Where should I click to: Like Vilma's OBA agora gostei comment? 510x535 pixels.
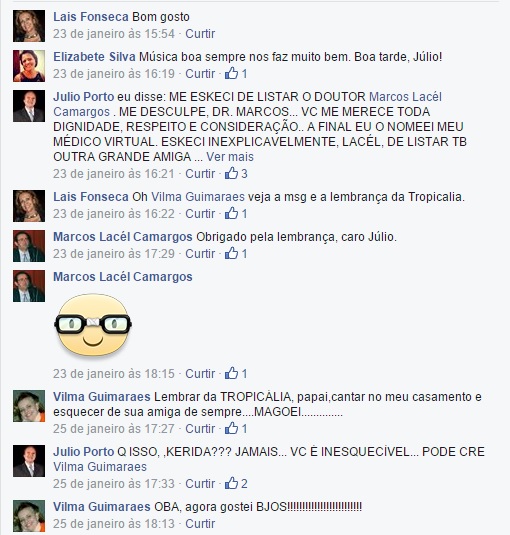[x=200, y=523]
